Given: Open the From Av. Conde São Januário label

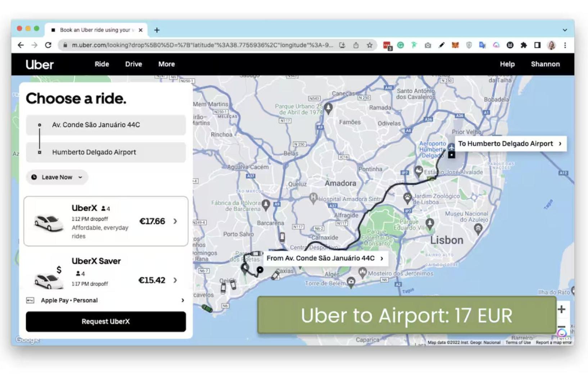Looking at the screenshot, I should click(325, 258).
